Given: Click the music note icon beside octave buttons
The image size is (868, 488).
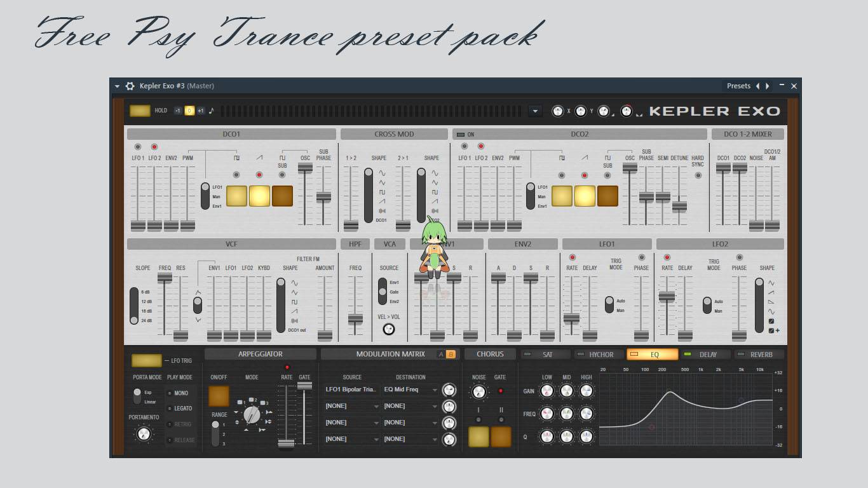Looking at the screenshot, I should 212,111.
